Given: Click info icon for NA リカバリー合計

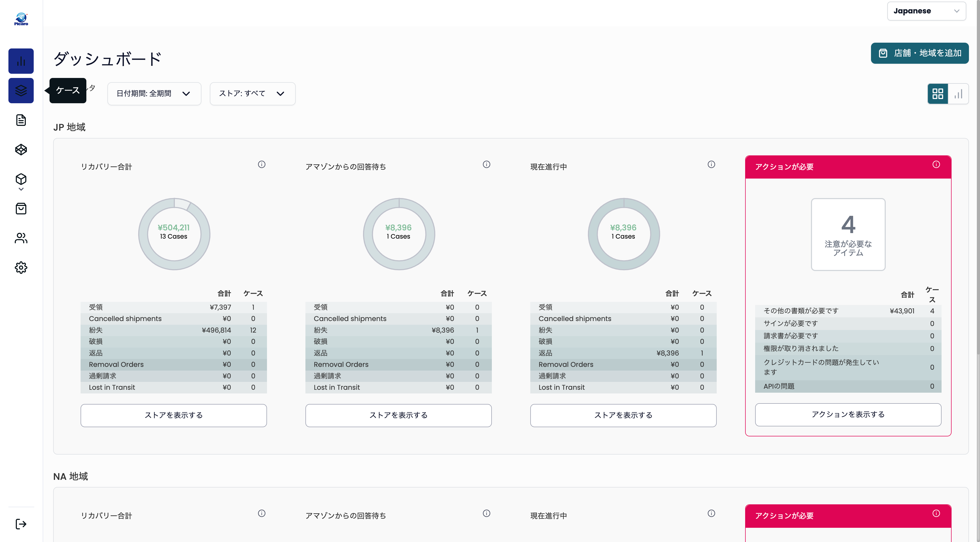Looking at the screenshot, I should point(262,514).
